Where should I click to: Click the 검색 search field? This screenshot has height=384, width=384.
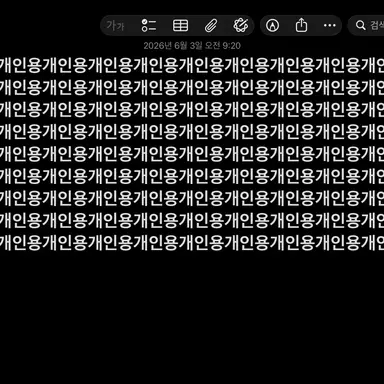(x=366, y=25)
